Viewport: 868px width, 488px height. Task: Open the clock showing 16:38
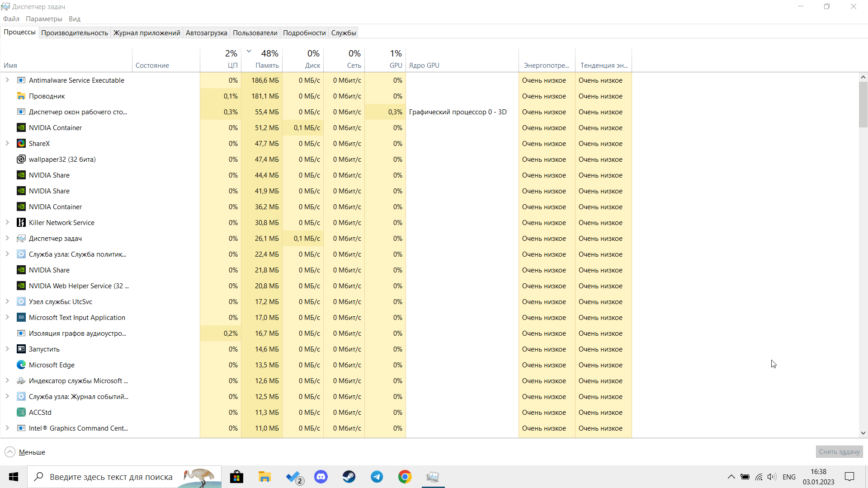pos(818,477)
